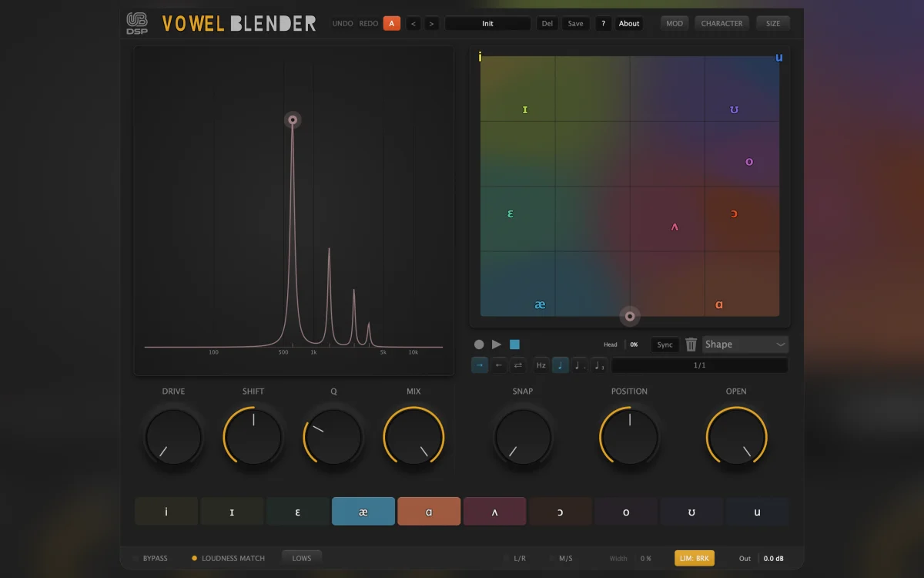Go to previous preset arrow

413,23
